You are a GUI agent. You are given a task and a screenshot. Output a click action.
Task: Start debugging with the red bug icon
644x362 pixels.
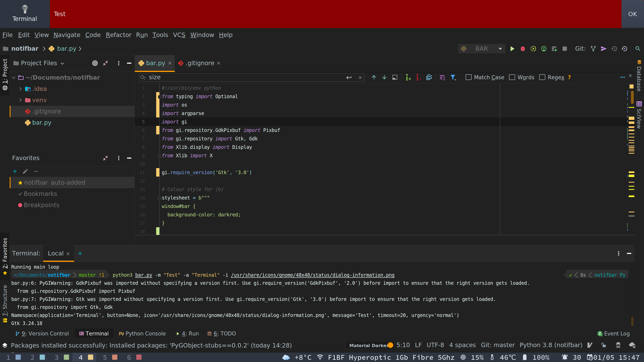pyautogui.click(x=523, y=49)
